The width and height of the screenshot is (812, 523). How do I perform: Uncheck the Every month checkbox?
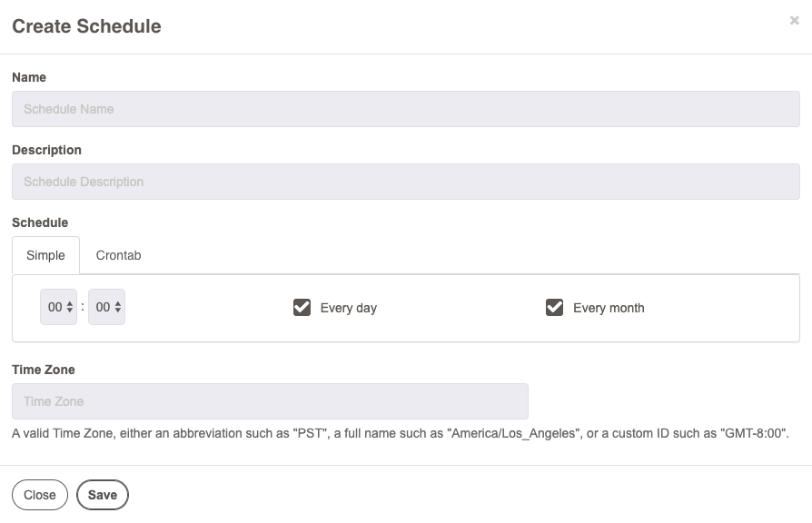tap(555, 307)
